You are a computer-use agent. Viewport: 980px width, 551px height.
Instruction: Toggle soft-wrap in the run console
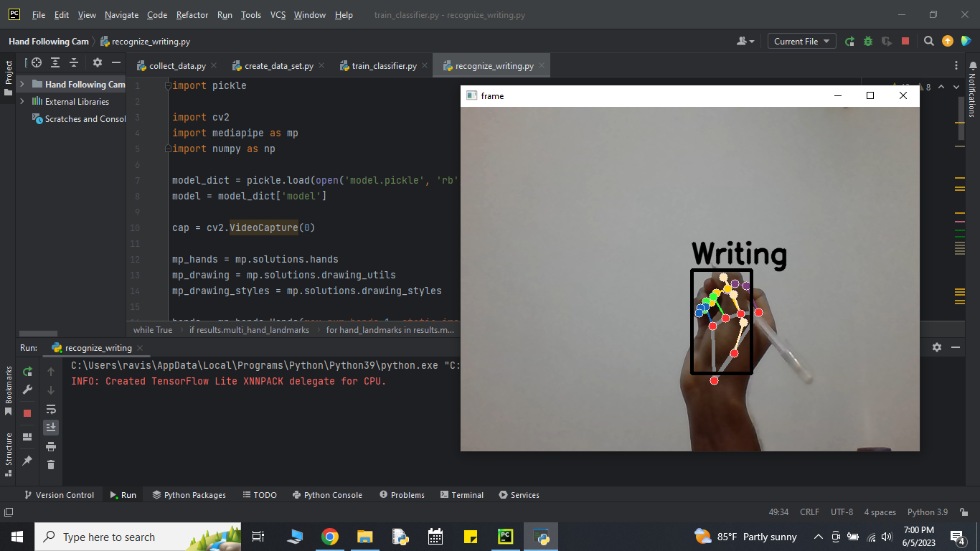tap(51, 409)
